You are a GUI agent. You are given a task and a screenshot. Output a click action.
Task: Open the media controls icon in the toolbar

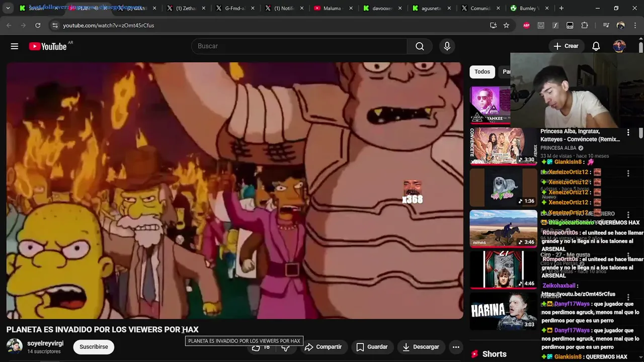click(x=606, y=25)
